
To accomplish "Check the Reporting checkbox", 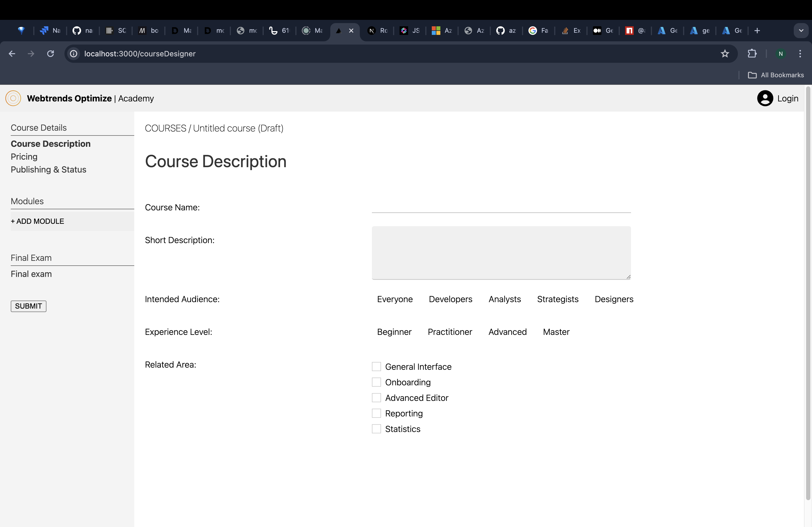I will point(376,413).
